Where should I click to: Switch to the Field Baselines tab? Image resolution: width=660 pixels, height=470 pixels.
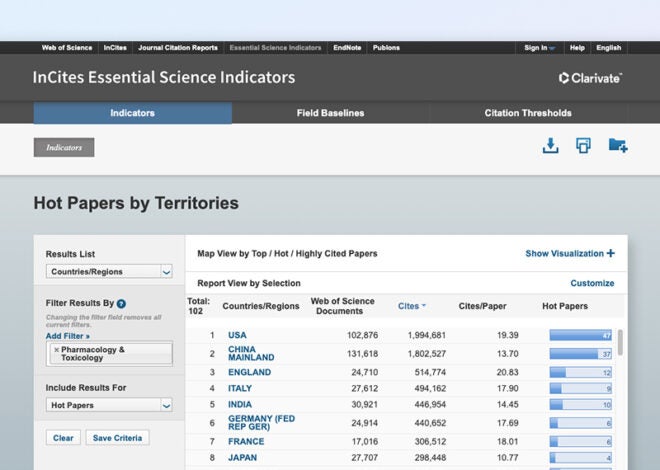[x=330, y=113]
